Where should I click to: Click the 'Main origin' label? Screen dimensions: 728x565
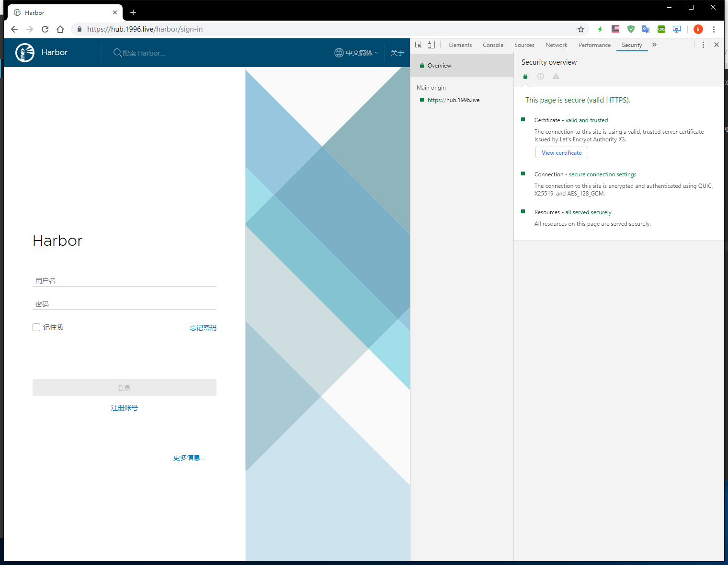point(431,88)
